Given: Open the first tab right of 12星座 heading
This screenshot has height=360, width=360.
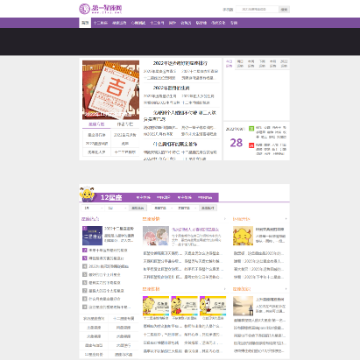Looking at the screenshot, I should pyautogui.click(x=143, y=197).
